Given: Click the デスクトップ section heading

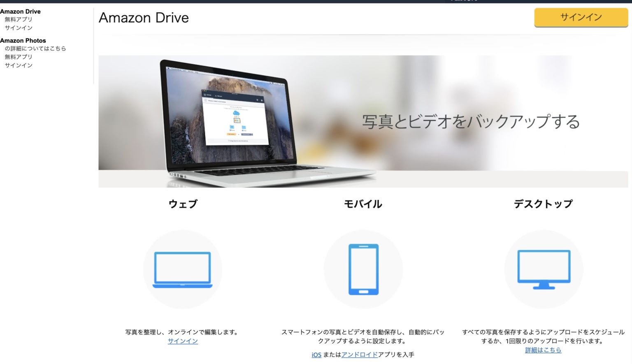Looking at the screenshot, I should point(544,203).
